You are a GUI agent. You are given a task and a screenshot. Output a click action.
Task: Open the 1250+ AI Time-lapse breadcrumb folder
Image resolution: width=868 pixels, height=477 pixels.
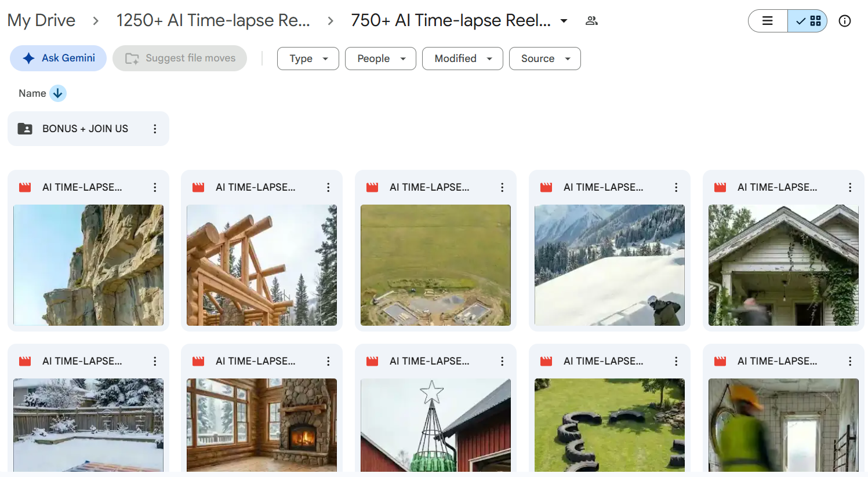[213, 20]
